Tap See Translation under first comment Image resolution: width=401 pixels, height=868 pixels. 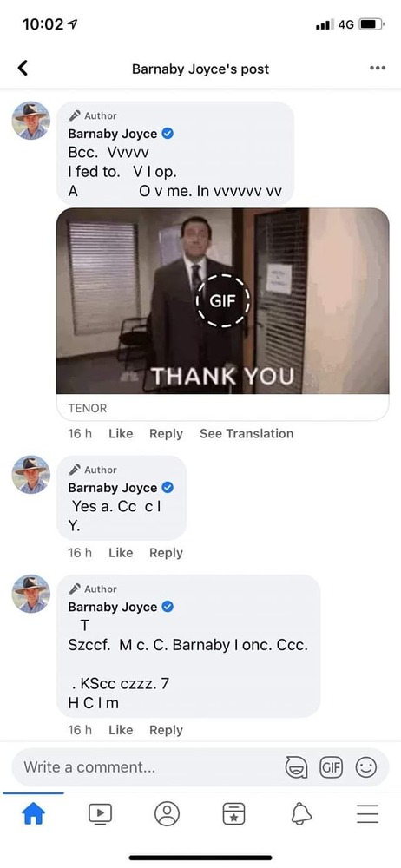pos(247,433)
